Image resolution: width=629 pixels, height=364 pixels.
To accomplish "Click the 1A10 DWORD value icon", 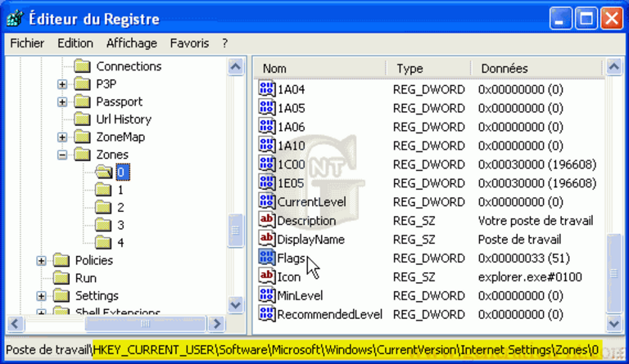I will (x=267, y=146).
